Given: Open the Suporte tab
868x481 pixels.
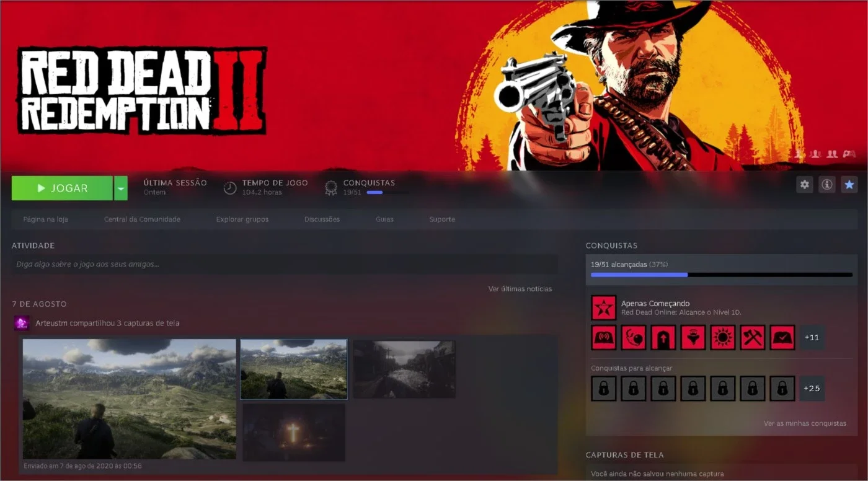Looking at the screenshot, I should 442,219.
